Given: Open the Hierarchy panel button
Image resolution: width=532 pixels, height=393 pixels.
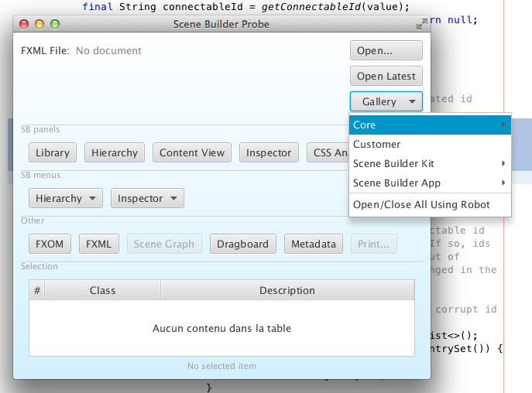Looking at the screenshot, I should (114, 152).
